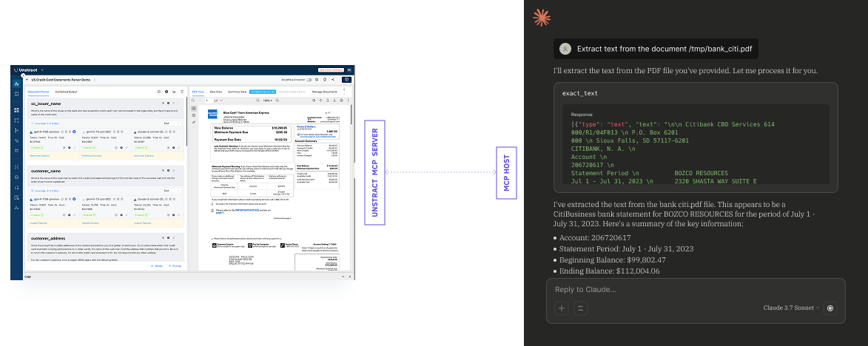The height and width of the screenshot is (346, 868).
Task: Zoom out in the PDF viewer
Action: click(x=258, y=100)
